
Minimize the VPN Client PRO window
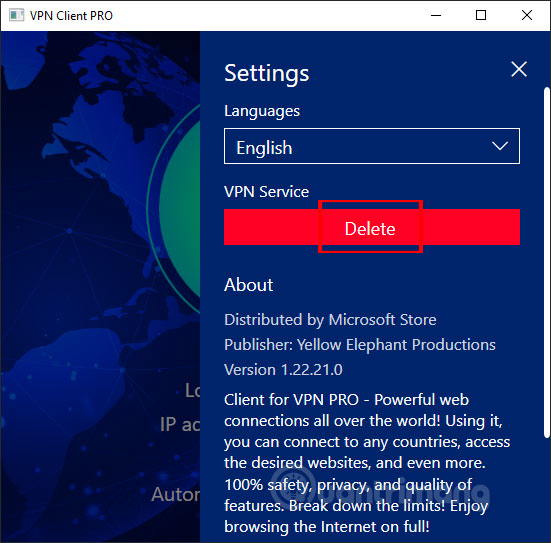tap(436, 15)
